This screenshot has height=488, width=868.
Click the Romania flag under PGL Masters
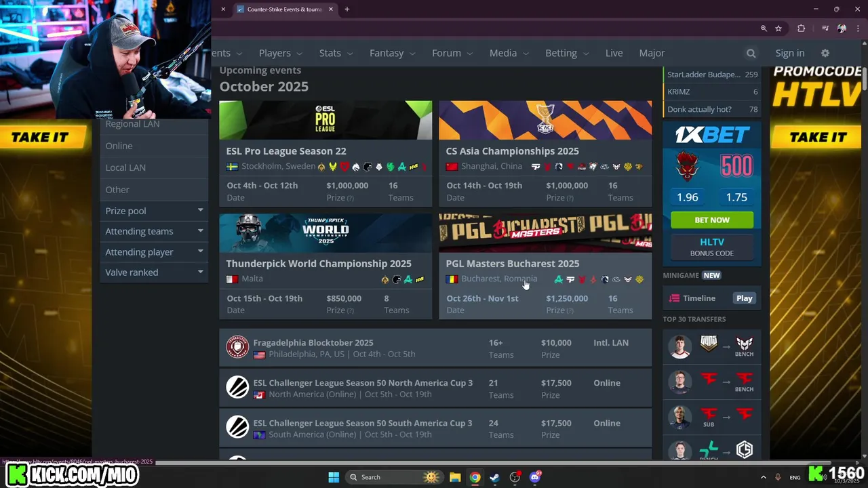point(452,279)
